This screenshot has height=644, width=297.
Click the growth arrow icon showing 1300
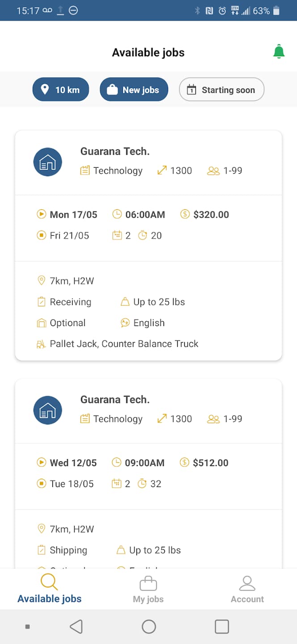click(x=162, y=170)
